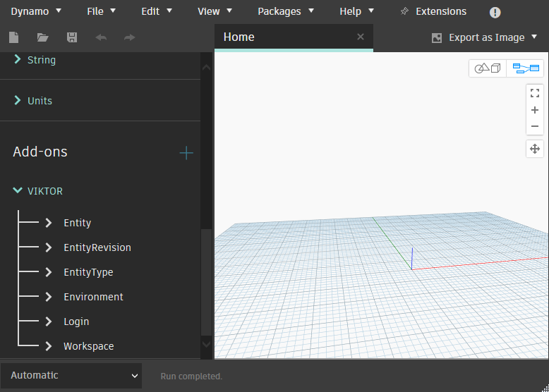Click the Redo arrow icon
This screenshot has width=549, height=392.
(x=129, y=37)
